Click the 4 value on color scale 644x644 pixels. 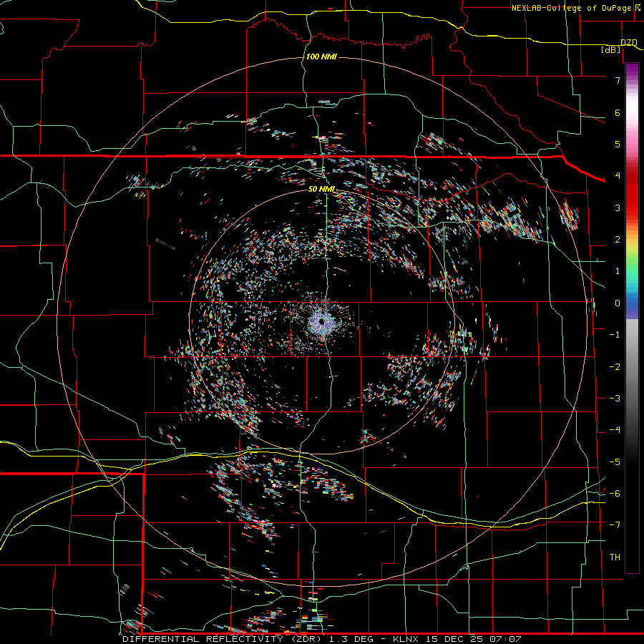point(618,176)
